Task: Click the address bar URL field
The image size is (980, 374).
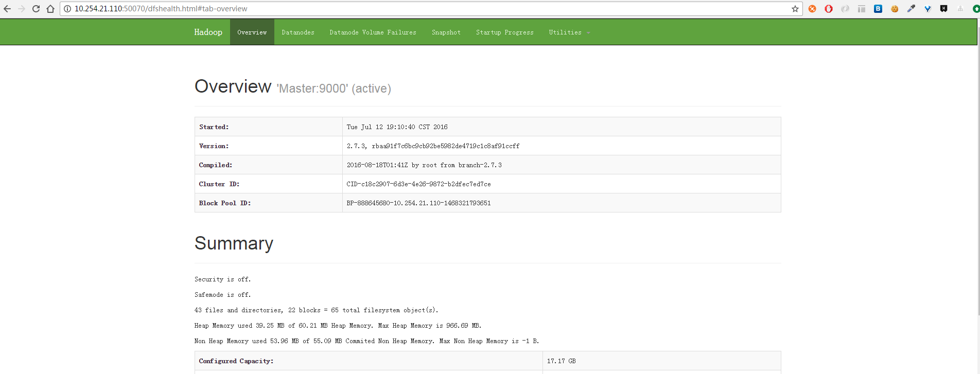Action: click(x=431, y=9)
